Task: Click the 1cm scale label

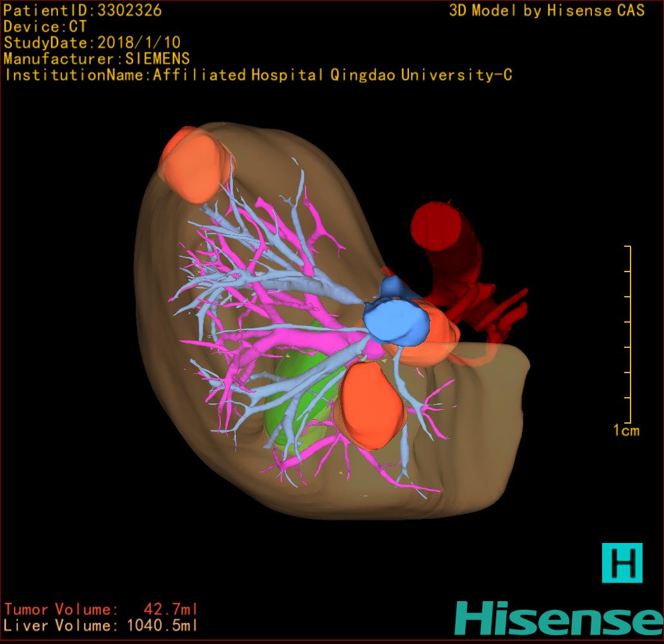Action: click(625, 431)
